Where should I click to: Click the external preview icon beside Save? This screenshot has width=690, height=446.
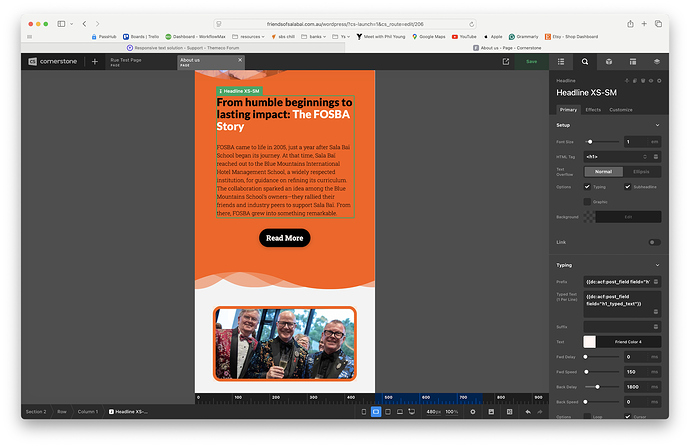point(506,62)
